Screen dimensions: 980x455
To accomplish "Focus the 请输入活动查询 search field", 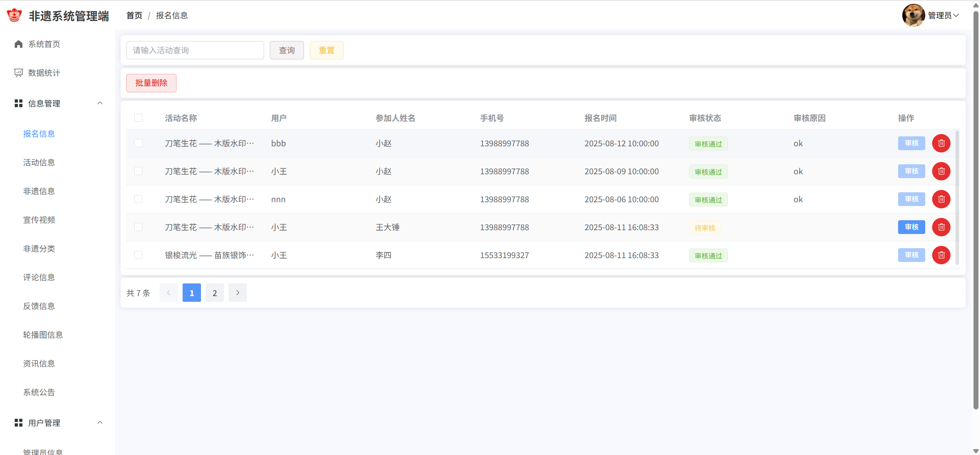I will click(x=195, y=50).
